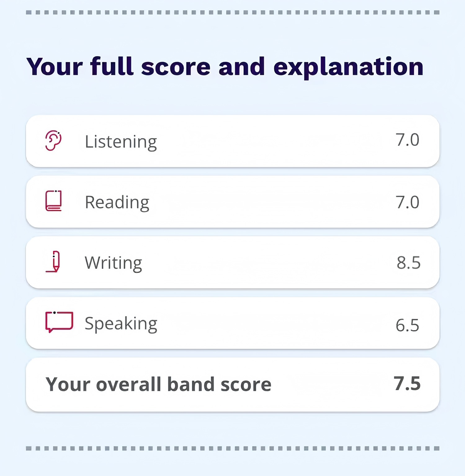This screenshot has height=476, width=465.
Task: Click the pencil icon for Writing
Action: [x=53, y=261]
